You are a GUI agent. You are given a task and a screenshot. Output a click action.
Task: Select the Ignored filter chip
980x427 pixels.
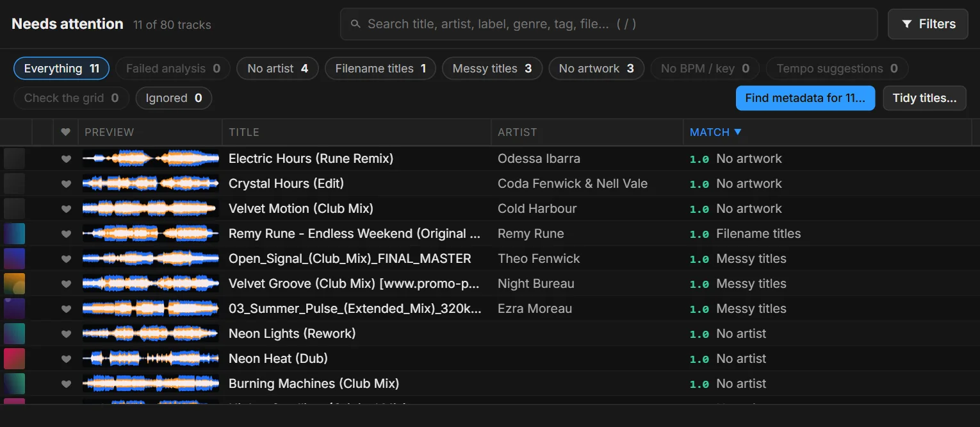coord(174,98)
